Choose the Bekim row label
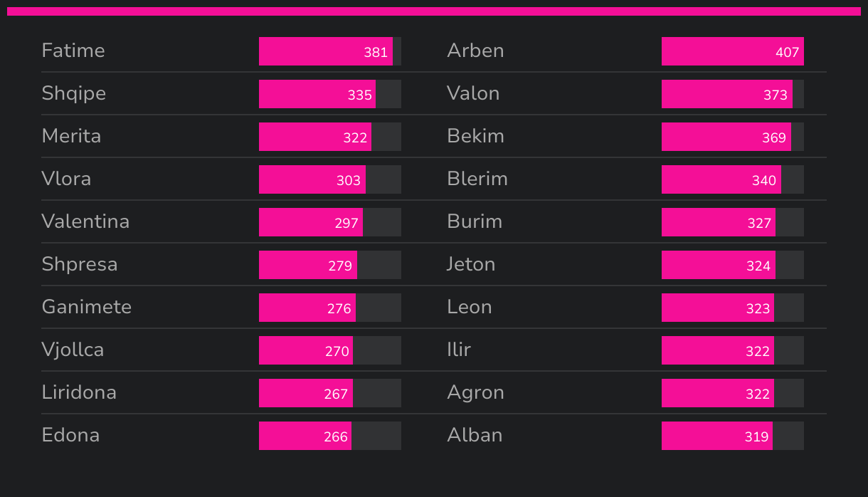 pos(475,136)
